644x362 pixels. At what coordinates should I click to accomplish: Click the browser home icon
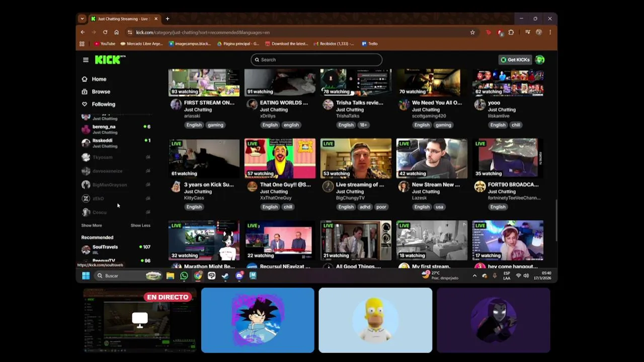coord(116,32)
